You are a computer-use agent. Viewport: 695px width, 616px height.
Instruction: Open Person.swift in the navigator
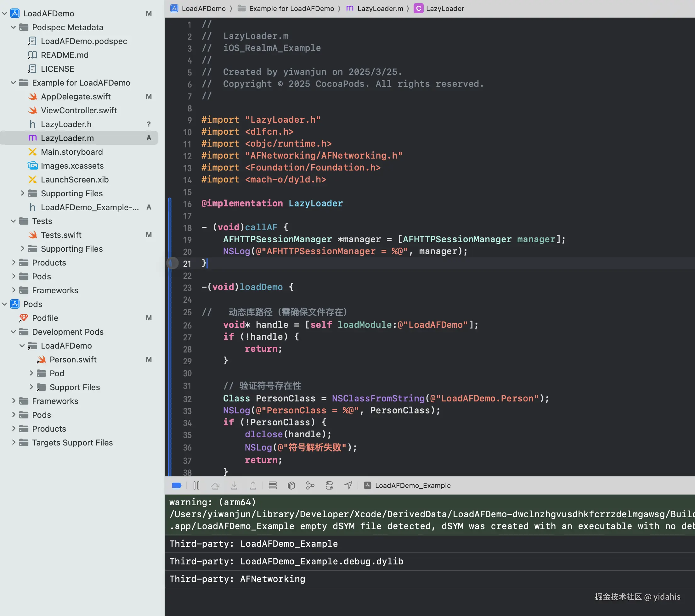point(73,360)
